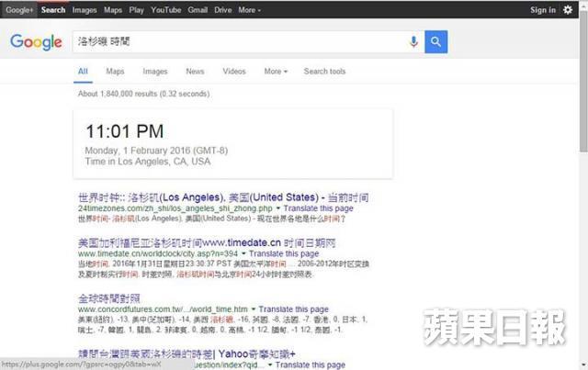Click the Sign in button

[x=543, y=10]
